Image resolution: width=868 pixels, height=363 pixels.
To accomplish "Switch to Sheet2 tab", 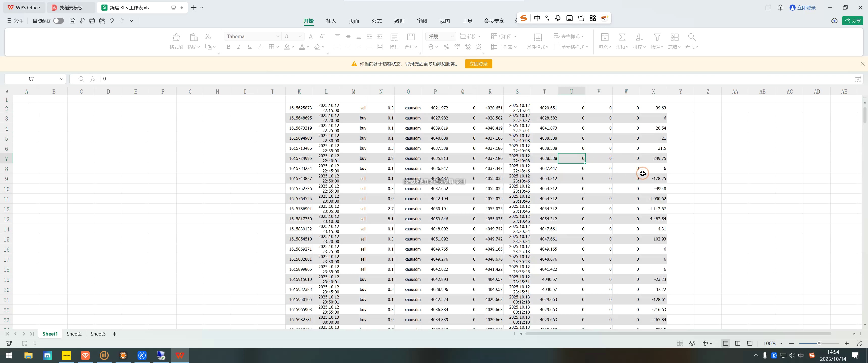I will pyautogui.click(x=74, y=334).
